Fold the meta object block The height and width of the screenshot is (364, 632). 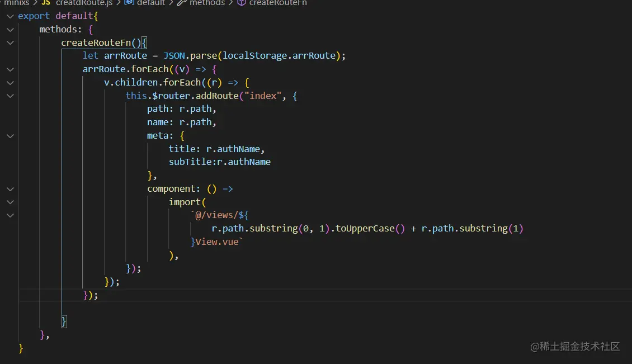click(x=11, y=136)
